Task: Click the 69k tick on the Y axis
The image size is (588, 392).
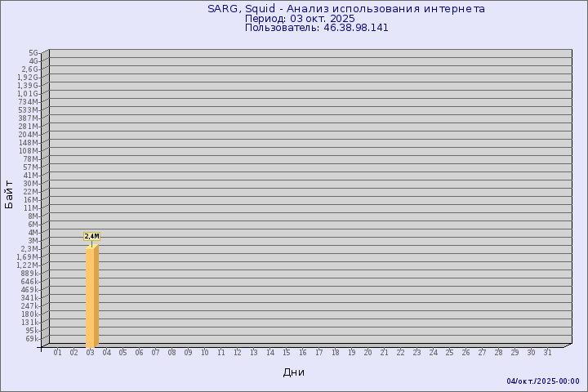Action: (32, 338)
